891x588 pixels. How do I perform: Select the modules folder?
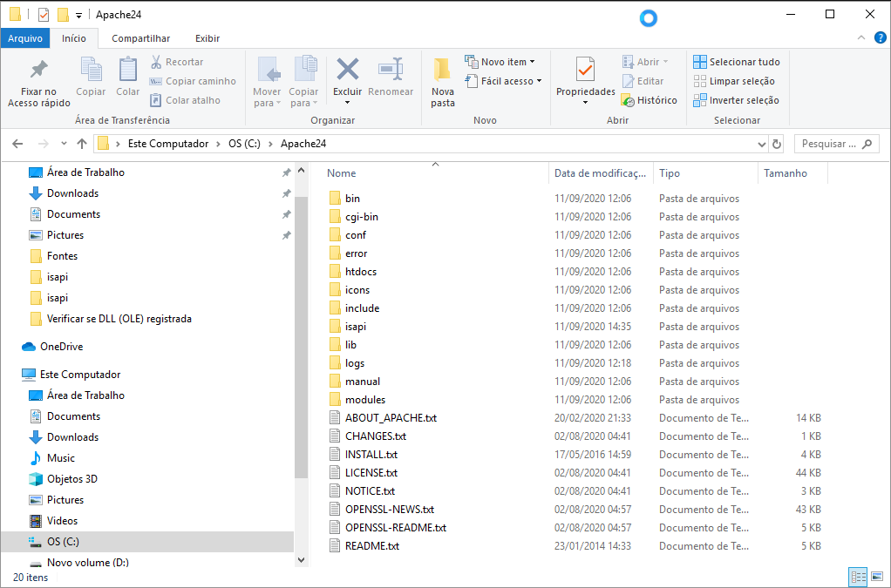click(357, 400)
